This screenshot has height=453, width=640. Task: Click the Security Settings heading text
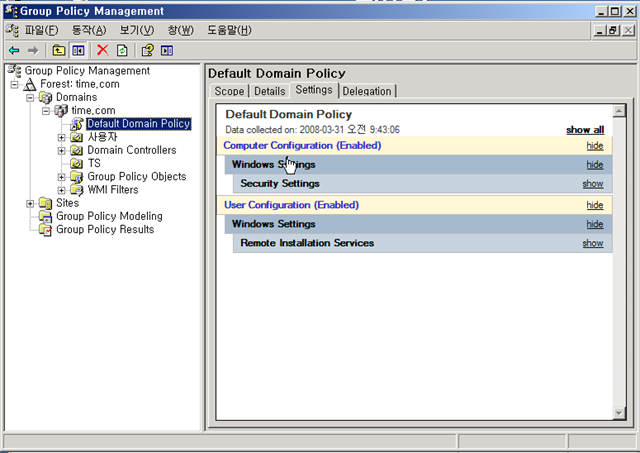pos(280,184)
